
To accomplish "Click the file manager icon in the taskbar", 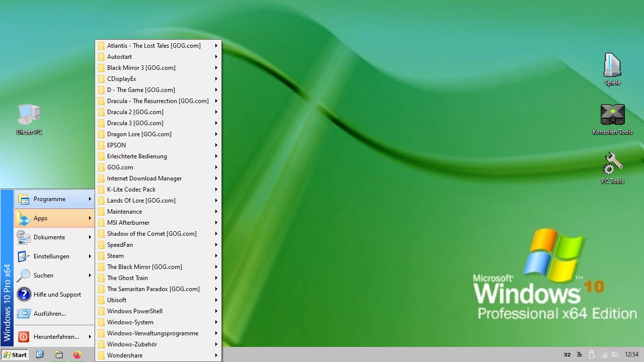I will 59,354.
